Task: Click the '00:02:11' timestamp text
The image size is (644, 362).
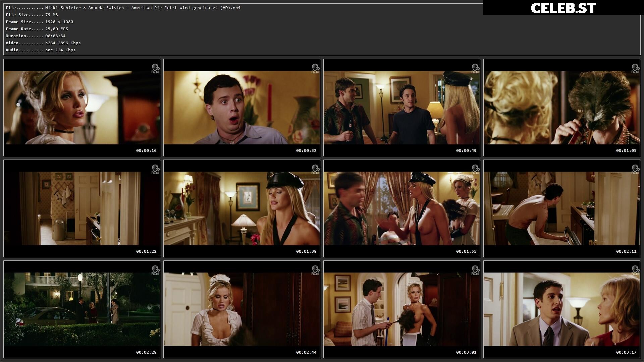Action: pyautogui.click(x=626, y=251)
